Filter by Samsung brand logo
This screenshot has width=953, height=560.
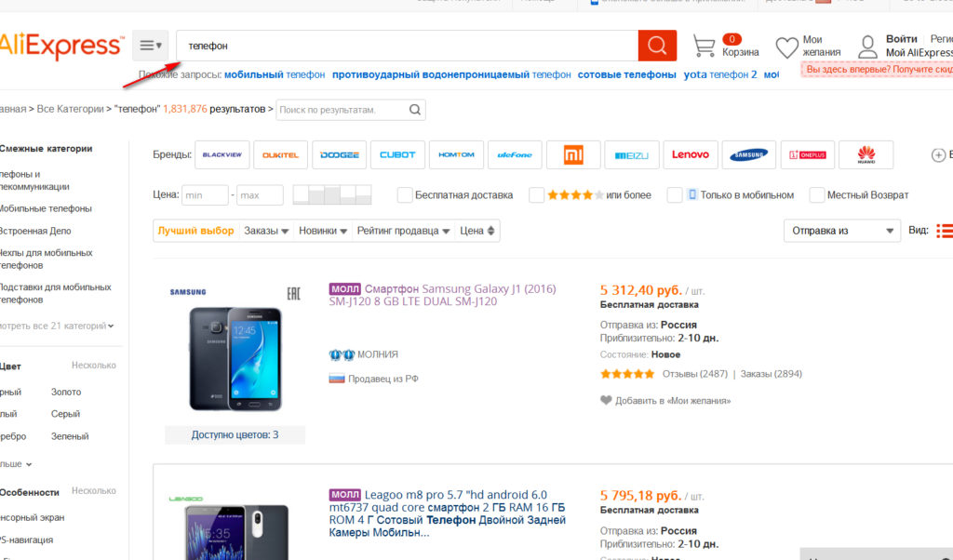[749, 154]
